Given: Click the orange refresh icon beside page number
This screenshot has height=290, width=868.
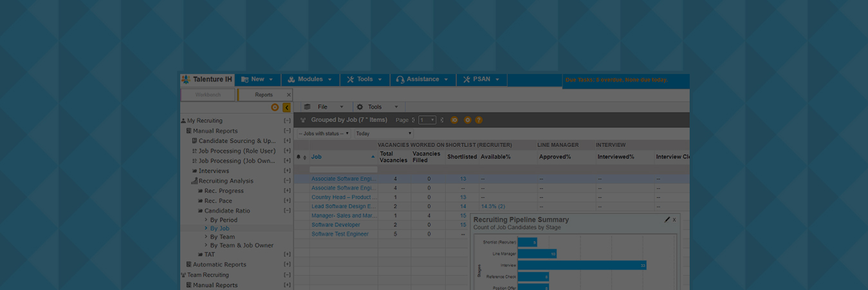Looking at the screenshot, I should (454, 120).
